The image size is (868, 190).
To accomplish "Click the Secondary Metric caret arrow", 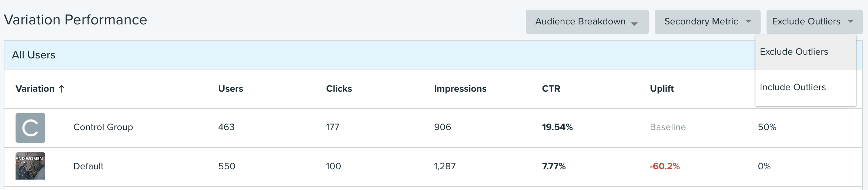I will tap(748, 21).
